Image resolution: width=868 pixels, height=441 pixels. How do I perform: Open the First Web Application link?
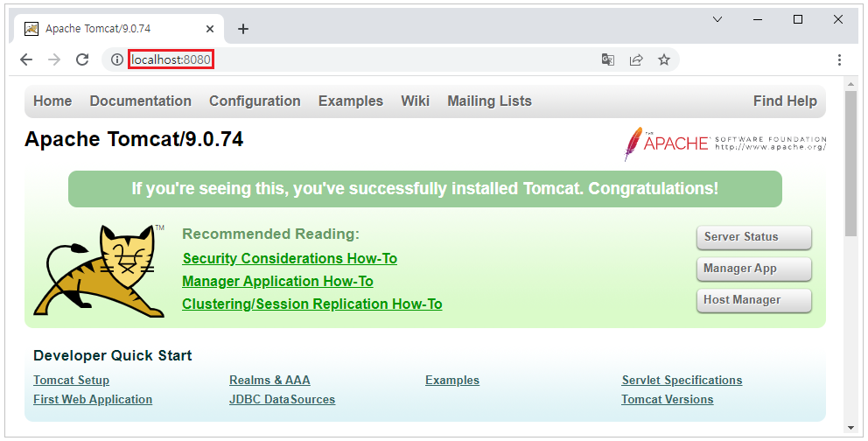93,399
